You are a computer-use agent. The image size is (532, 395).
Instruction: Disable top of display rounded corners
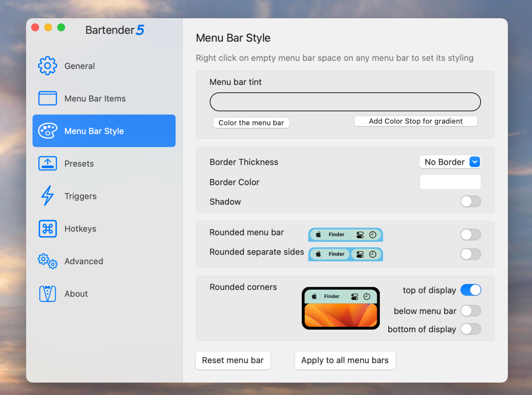471,290
